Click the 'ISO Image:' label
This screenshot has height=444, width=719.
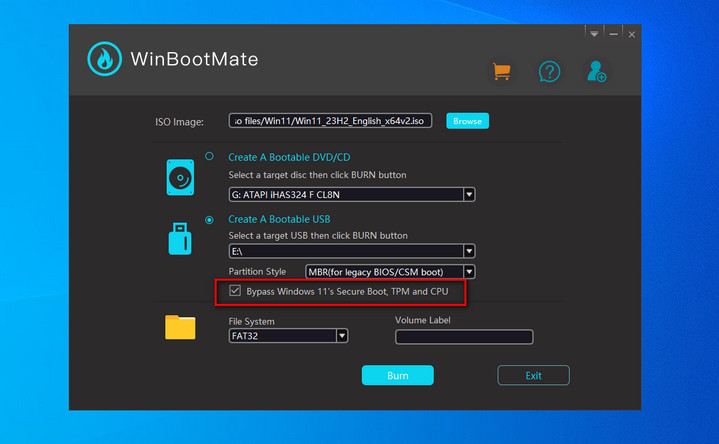point(179,122)
